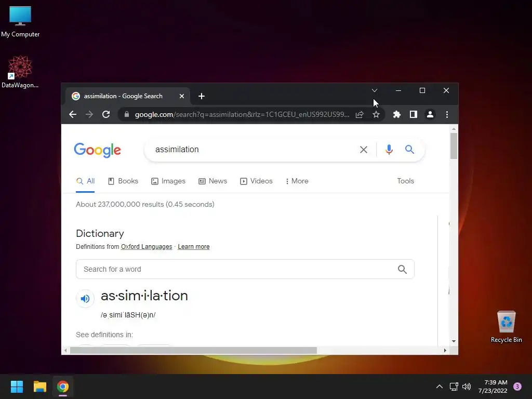Click the horizontal scrollbar thumb
Viewport: 532px width, 399px height.
tap(193, 350)
